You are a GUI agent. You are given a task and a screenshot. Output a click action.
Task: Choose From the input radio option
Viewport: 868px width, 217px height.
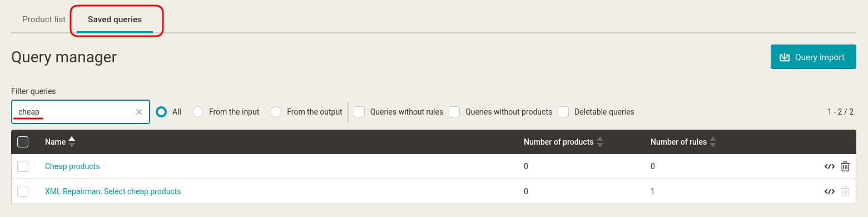coord(198,112)
